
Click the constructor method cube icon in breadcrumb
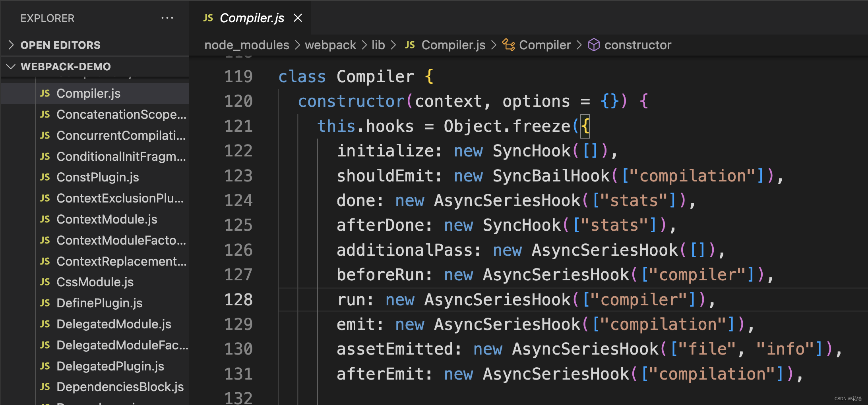pos(594,45)
